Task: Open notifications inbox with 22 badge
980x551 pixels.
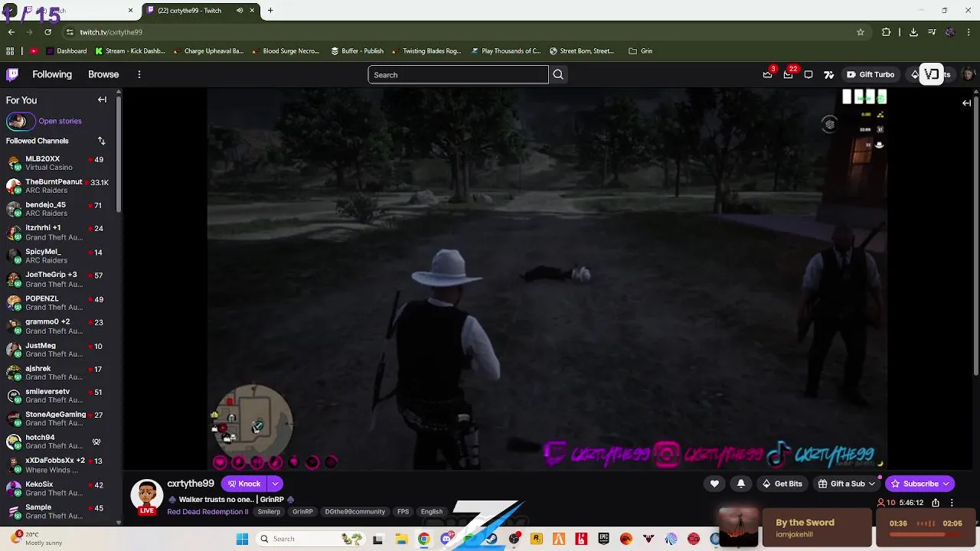Action: tap(789, 74)
